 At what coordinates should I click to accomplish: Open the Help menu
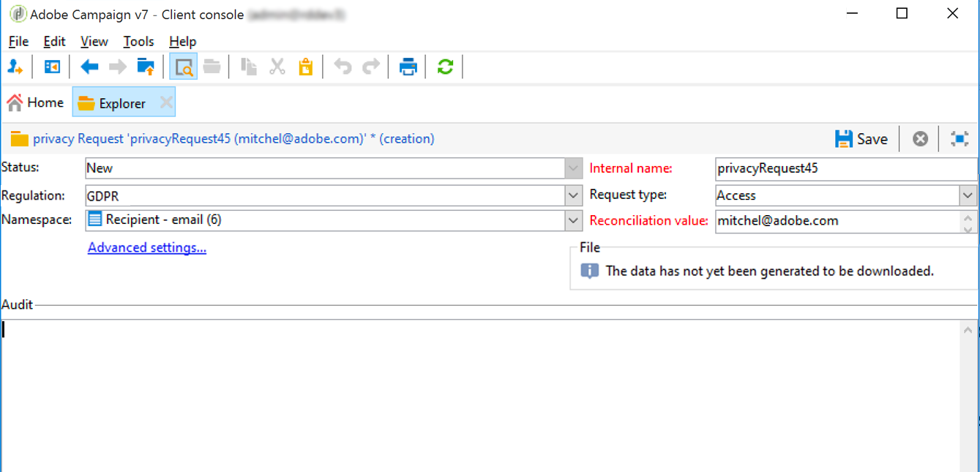(x=182, y=42)
